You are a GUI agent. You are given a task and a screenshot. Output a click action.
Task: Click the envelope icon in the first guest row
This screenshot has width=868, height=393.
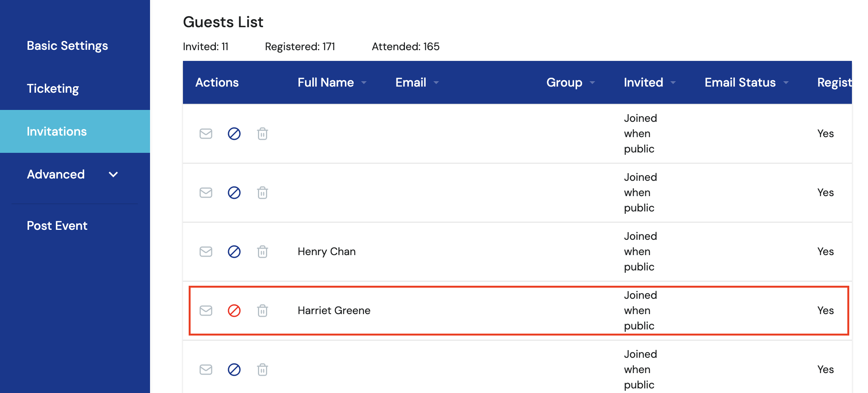point(206,134)
